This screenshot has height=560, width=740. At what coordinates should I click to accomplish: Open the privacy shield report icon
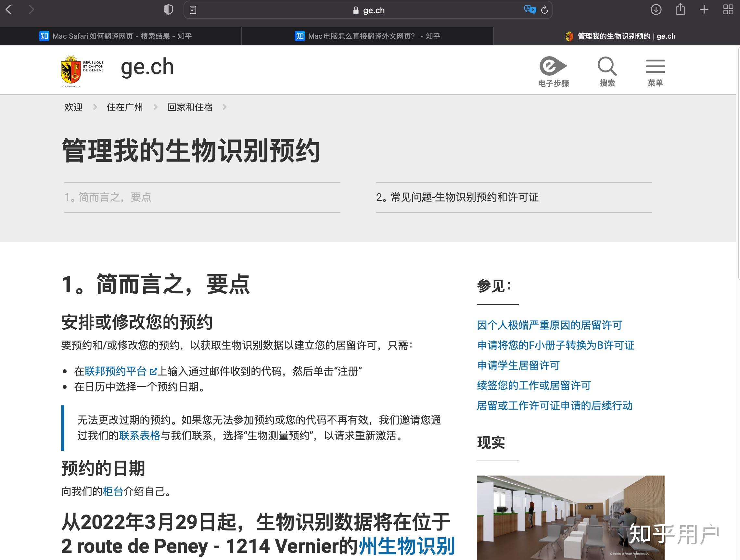(168, 10)
